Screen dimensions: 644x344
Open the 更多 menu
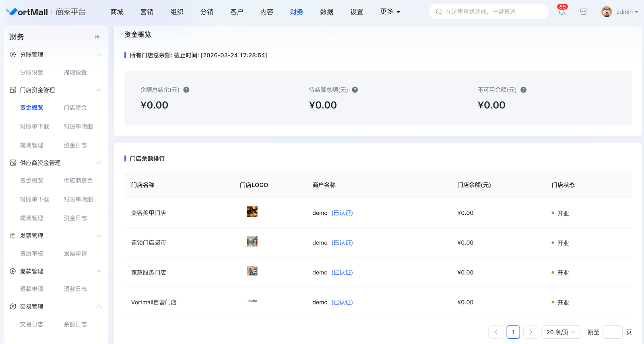point(390,12)
